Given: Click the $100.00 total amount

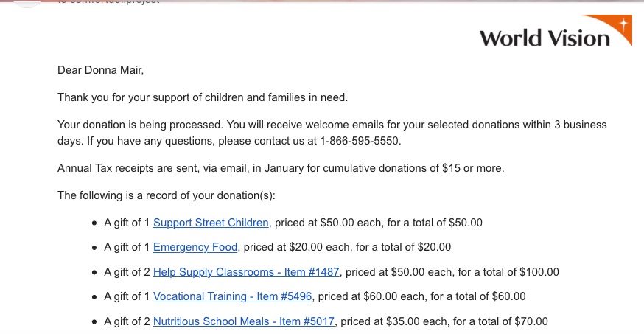Looking at the screenshot, I should (x=539, y=272).
